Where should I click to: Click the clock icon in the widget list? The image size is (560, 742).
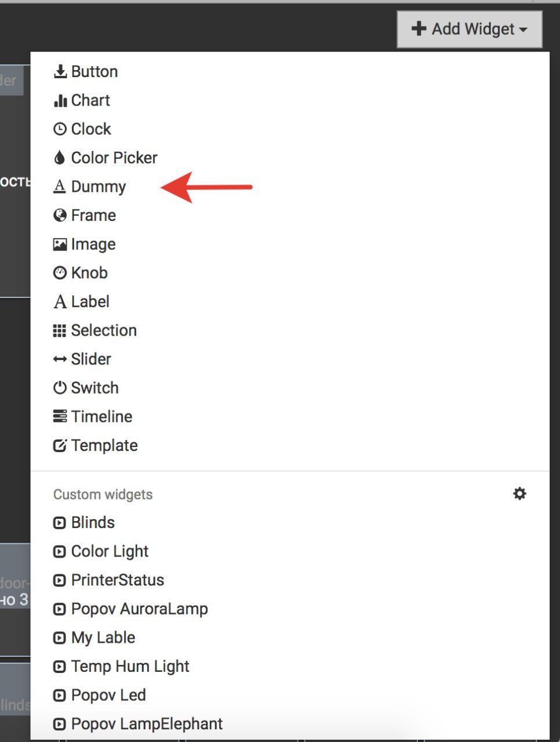60,129
